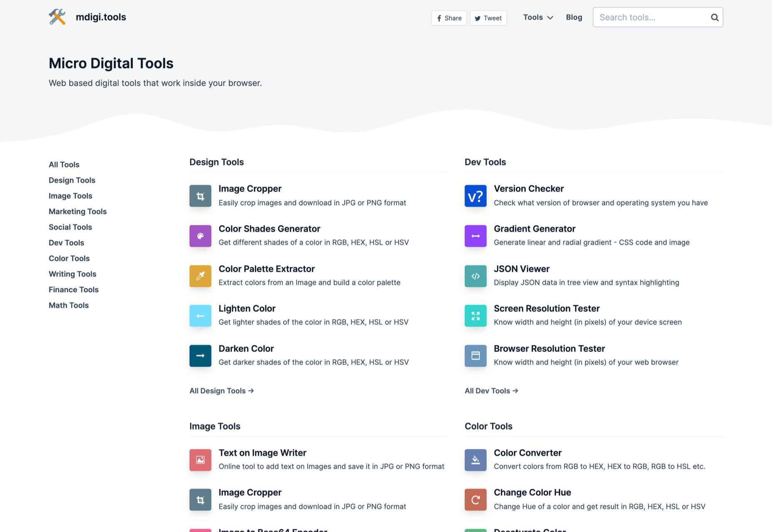Open the Darken Color title link

coord(246,348)
